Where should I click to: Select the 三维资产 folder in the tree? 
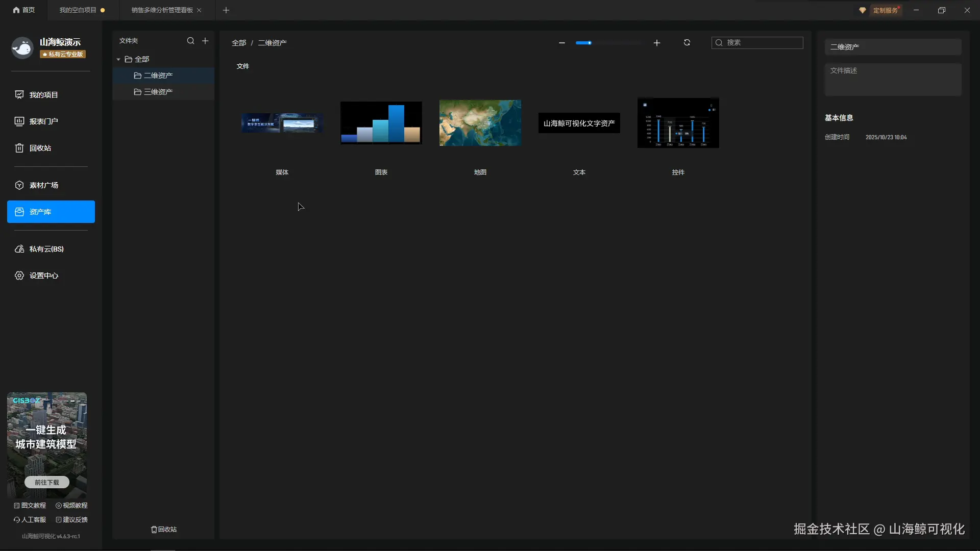click(158, 92)
